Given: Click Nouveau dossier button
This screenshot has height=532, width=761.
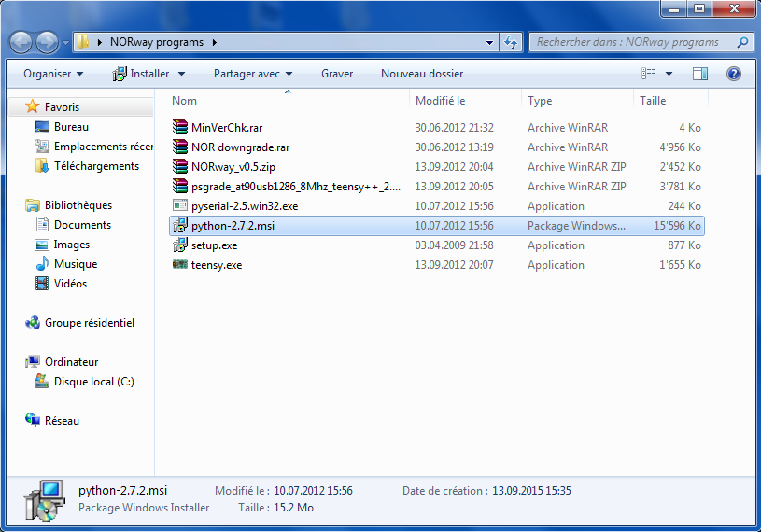Looking at the screenshot, I should pyautogui.click(x=422, y=74).
